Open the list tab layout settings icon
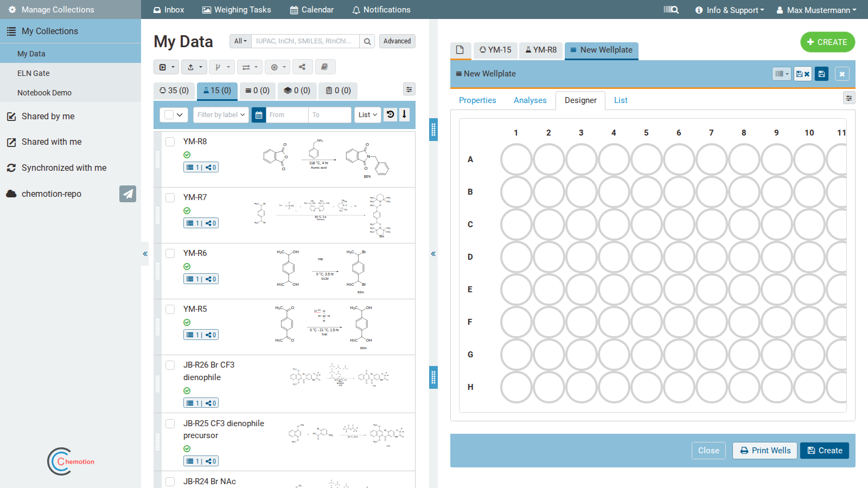 click(x=409, y=89)
